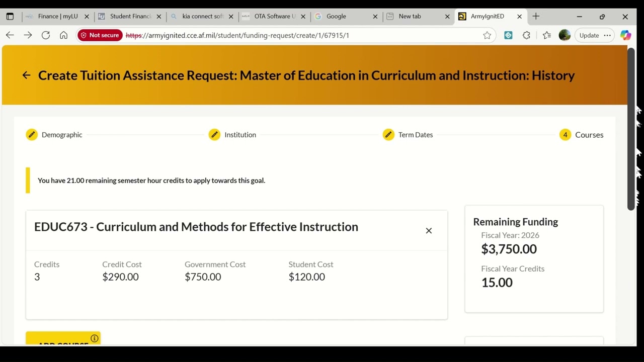Viewport: 644px width, 362px height.
Task: Click the Remaining Funding heading
Action: [516, 222]
